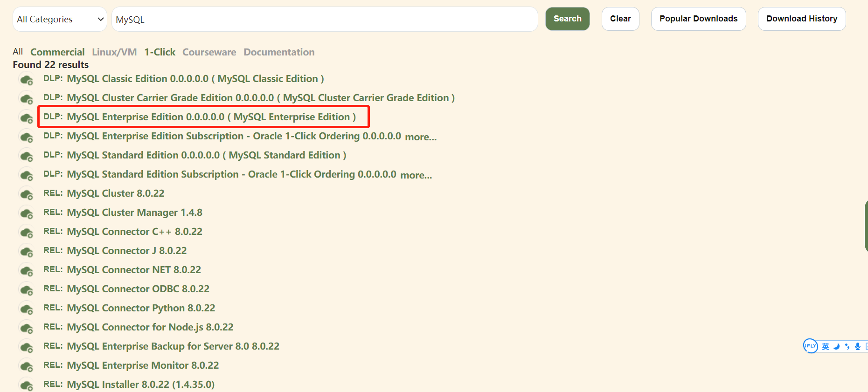
Task: Open MySQL Enterprise Edition Subscription 1-Click Ordering link
Action: [234, 136]
